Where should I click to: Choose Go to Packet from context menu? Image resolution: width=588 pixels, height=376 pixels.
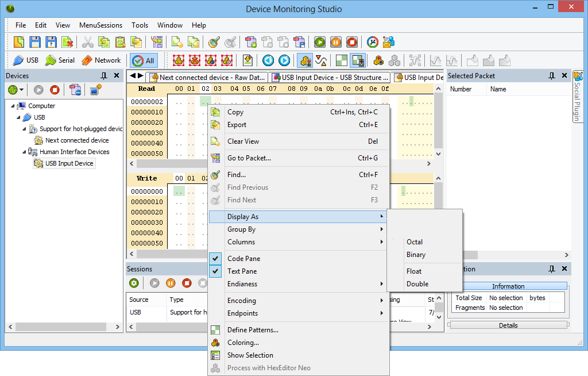[x=249, y=158]
